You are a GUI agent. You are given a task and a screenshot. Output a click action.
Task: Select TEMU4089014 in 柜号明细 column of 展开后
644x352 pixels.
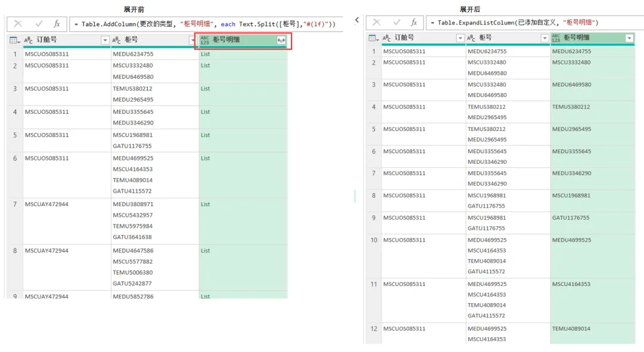[571, 329]
